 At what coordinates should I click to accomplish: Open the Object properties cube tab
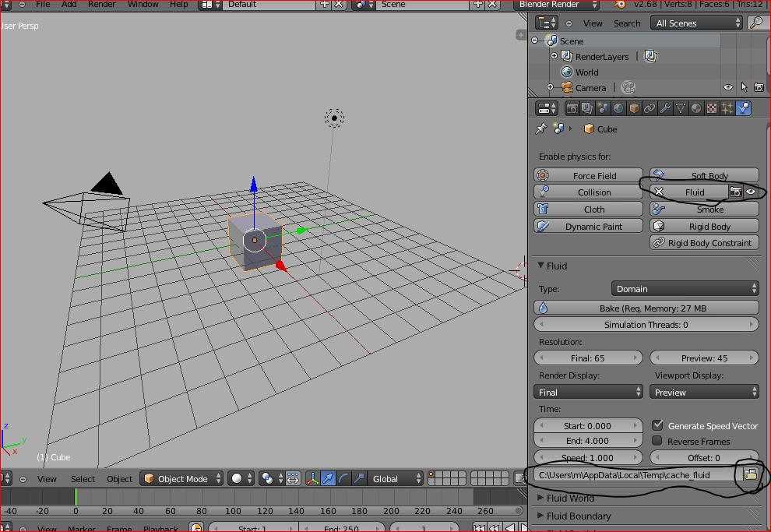click(634, 108)
